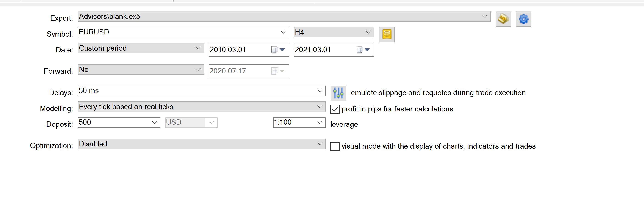Open symbol specification via the dollar icon
Viewport: 644px width, 219px height.
point(387,34)
